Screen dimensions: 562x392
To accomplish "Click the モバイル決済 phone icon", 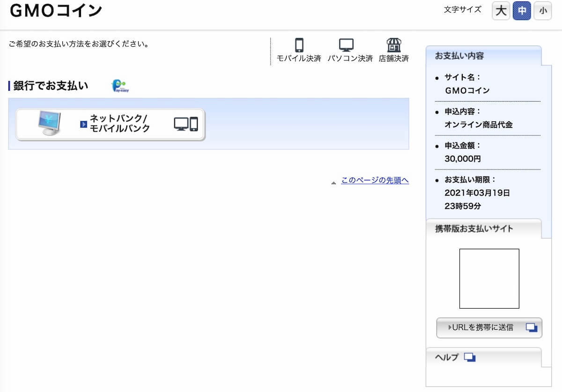I will point(299,45).
